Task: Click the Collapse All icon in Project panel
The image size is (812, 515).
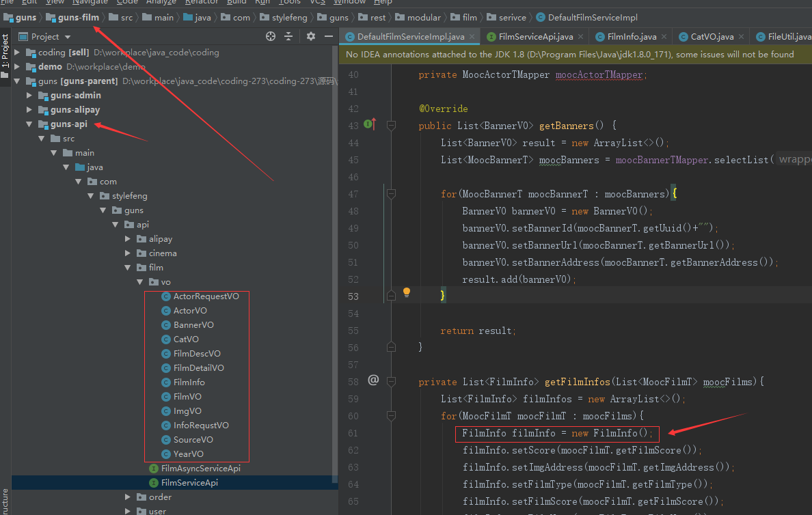Action: [288, 36]
